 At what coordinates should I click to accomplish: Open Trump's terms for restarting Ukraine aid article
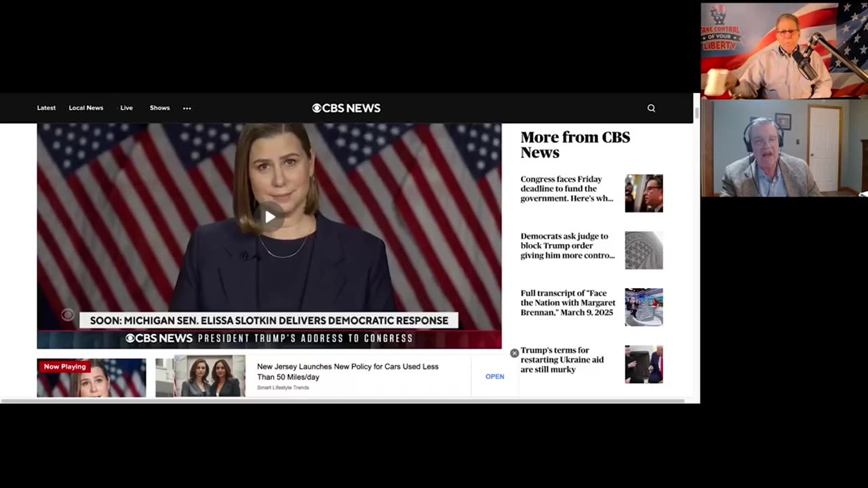tap(563, 360)
